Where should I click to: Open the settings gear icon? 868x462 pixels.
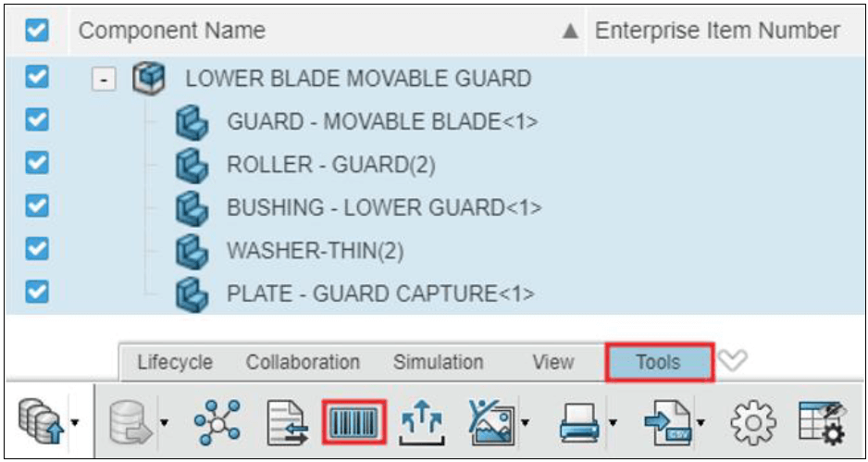(754, 423)
